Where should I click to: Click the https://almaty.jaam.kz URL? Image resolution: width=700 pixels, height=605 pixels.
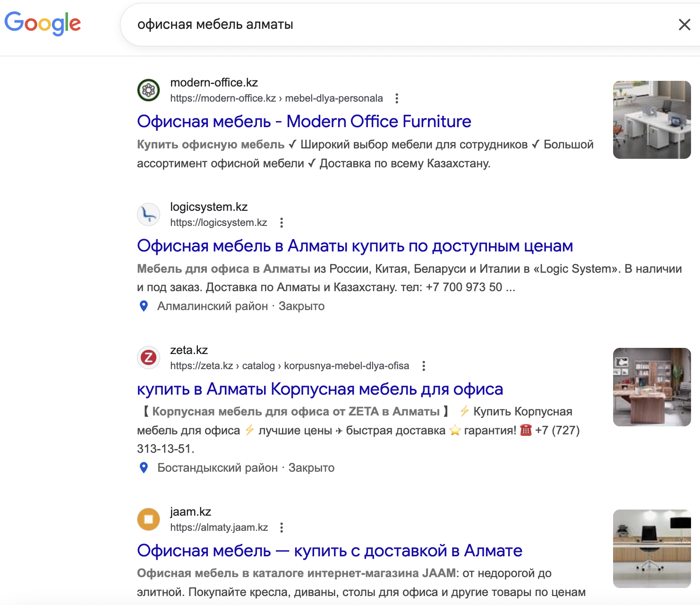click(x=219, y=527)
